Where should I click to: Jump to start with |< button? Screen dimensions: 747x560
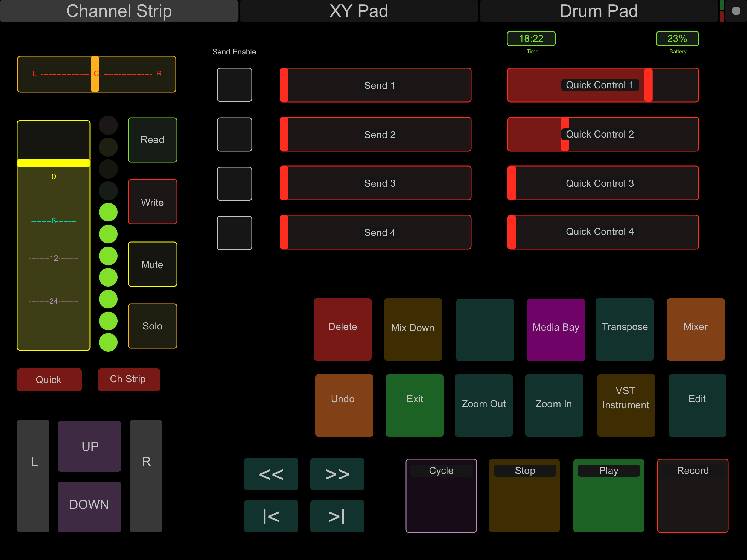pyautogui.click(x=271, y=516)
